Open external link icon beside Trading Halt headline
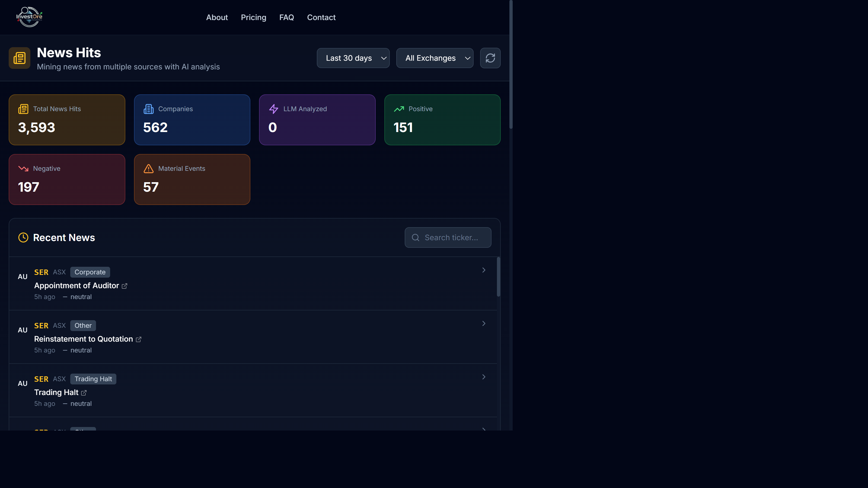The height and width of the screenshot is (488, 868). point(84,393)
